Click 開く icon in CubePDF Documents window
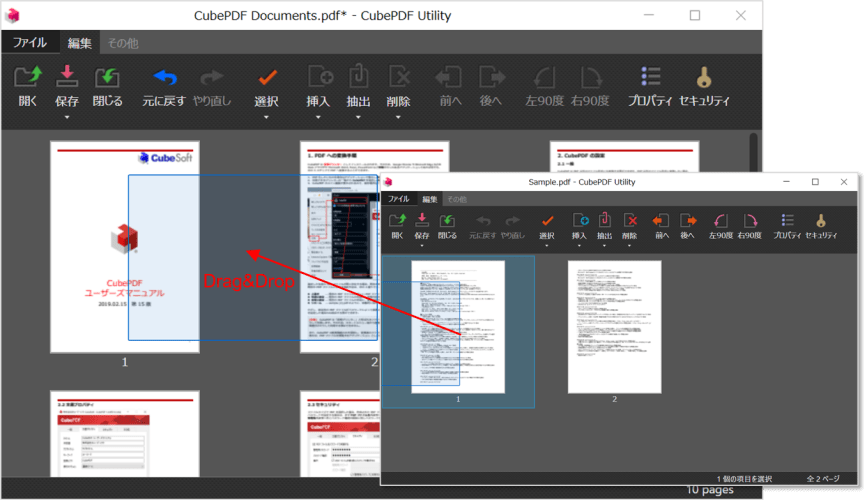This screenshot has width=865, height=500. coord(28,77)
